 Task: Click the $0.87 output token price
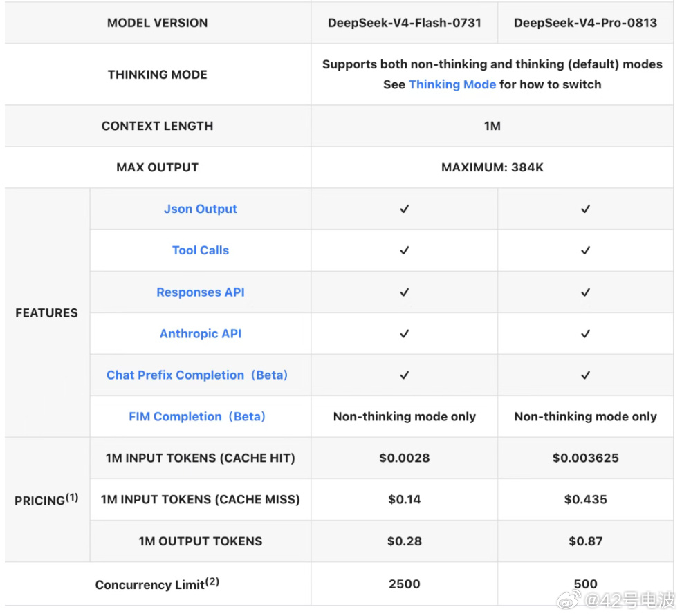(585, 541)
